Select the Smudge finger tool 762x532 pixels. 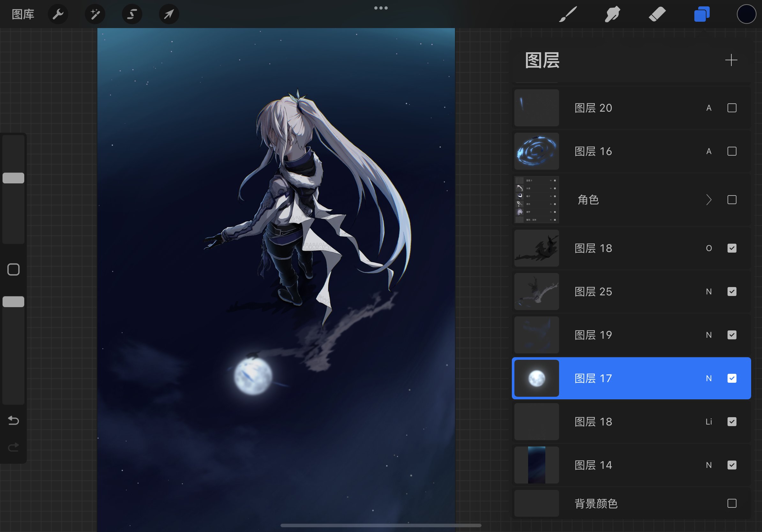click(x=612, y=14)
